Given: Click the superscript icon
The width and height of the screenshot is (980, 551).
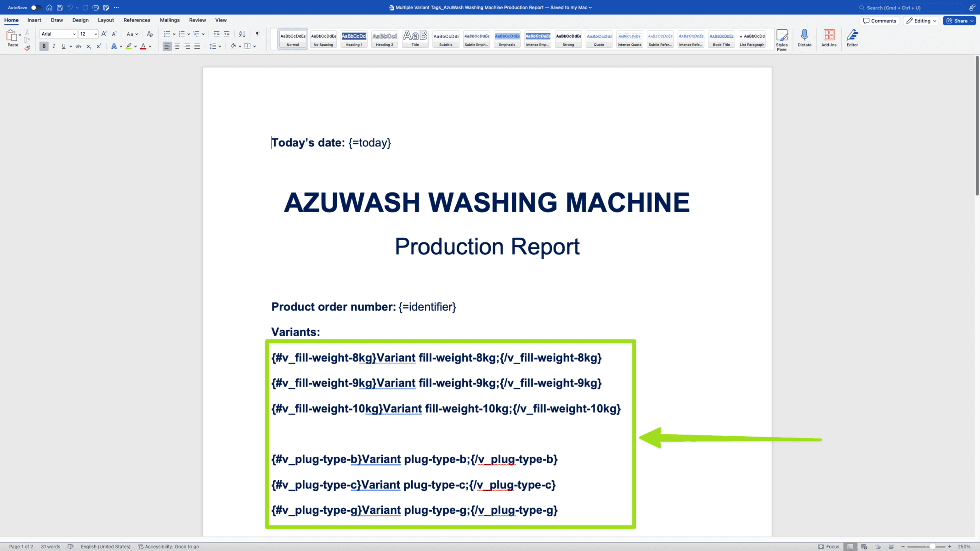Looking at the screenshot, I should point(99,46).
